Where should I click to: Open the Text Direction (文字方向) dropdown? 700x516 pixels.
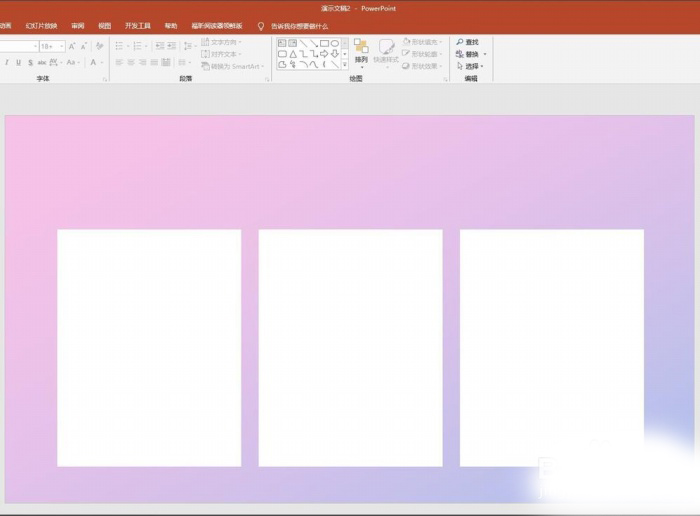click(220, 42)
